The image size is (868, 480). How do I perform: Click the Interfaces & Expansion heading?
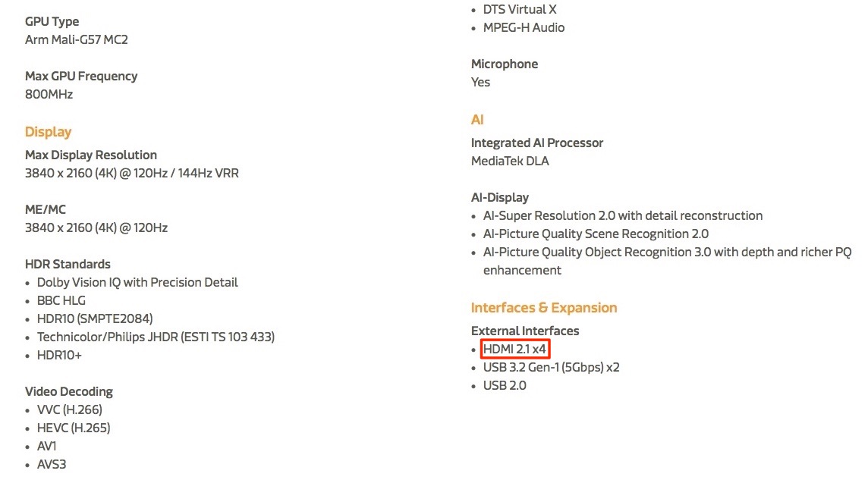coord(543,307)
